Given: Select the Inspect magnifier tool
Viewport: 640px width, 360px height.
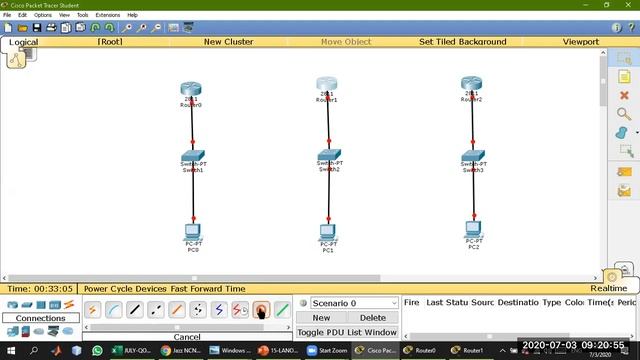Looking at the screenshot, I should tap(624, 114).
